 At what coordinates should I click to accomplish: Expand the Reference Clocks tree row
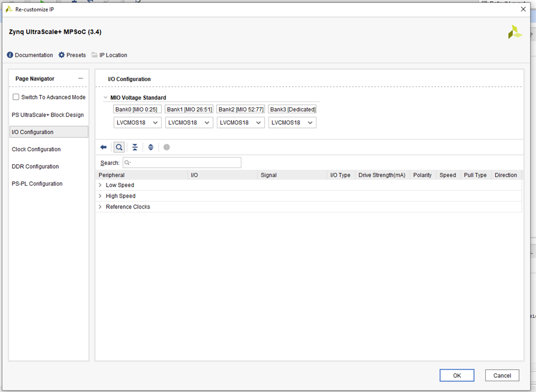click(100, 207)
